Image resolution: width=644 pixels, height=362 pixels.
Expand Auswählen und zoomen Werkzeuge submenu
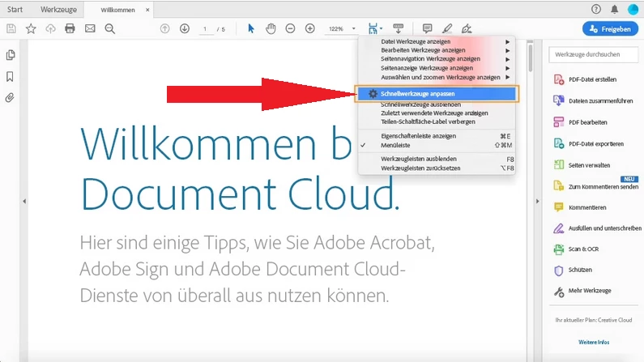click(437, 77)
